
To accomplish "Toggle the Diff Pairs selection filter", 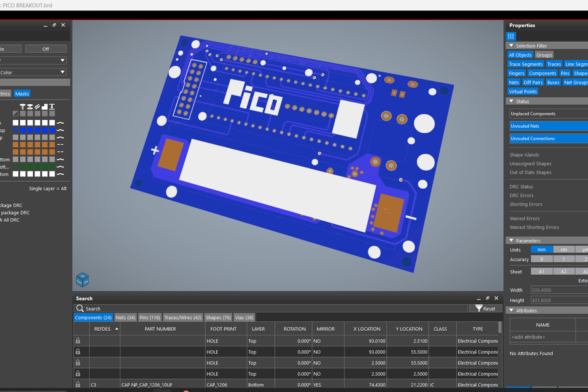I will pos(533,83).
